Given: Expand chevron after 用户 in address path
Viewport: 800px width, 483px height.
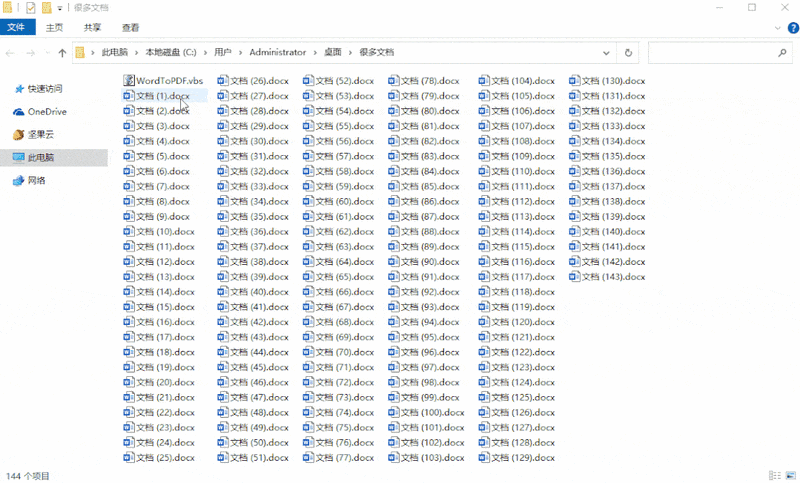Looking at the screenshot, I should [240, 53].
